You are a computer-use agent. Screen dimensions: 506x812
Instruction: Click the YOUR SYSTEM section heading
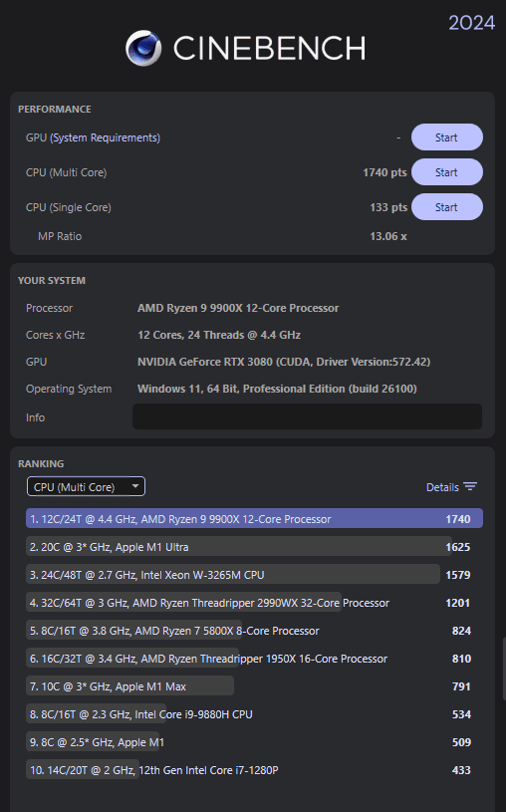[x=52, y=281]
